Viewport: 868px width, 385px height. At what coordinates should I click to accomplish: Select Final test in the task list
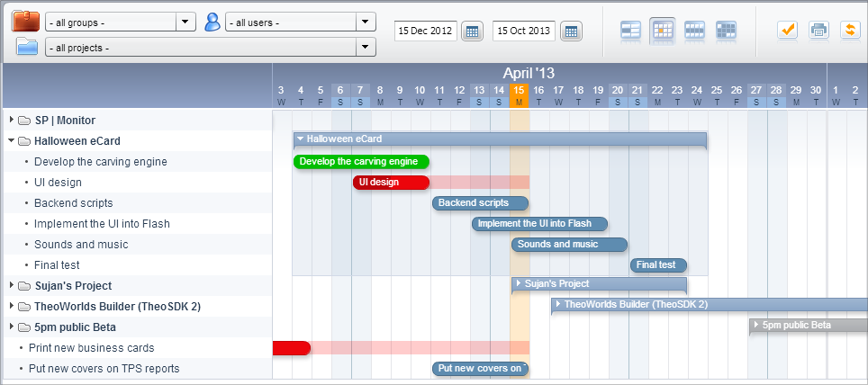point(57,265)
